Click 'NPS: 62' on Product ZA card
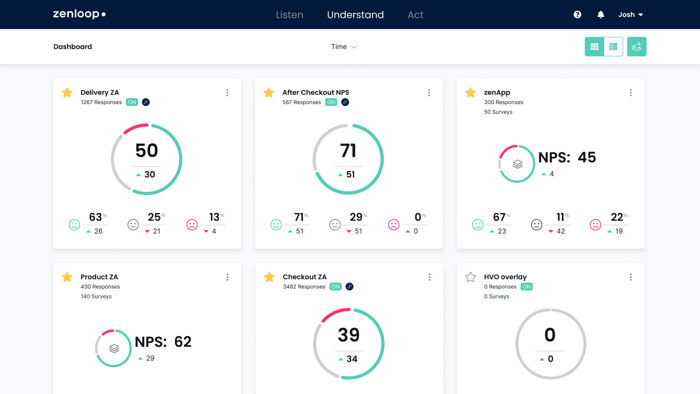The width and height of the screenshot is (700, 394). pos(163,341)
